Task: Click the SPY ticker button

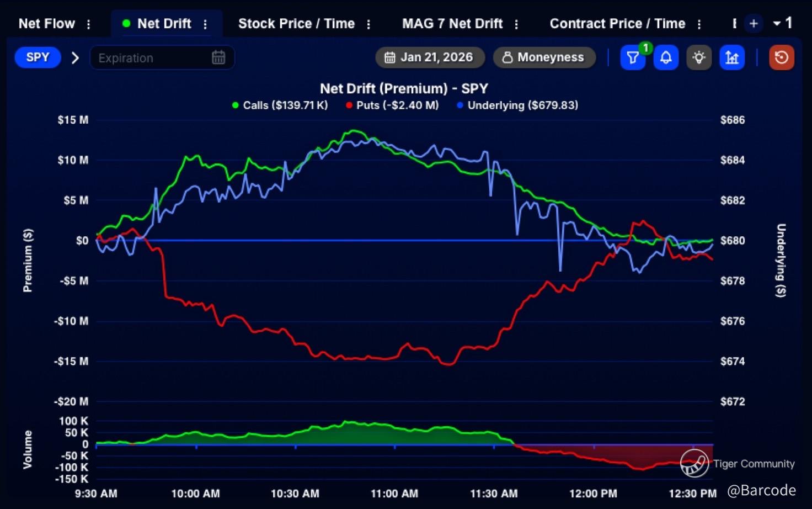Action: coord(38,57)
